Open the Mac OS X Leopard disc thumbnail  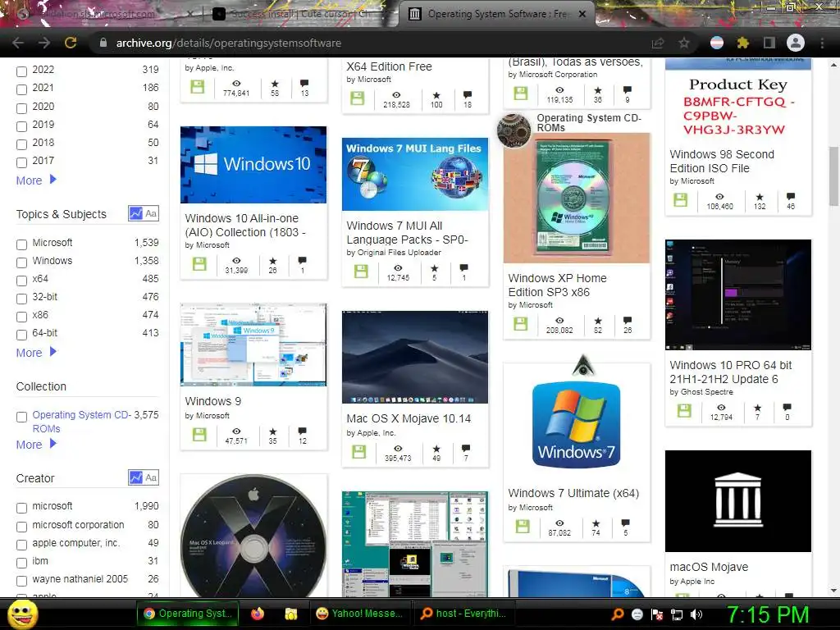point(253,536)
